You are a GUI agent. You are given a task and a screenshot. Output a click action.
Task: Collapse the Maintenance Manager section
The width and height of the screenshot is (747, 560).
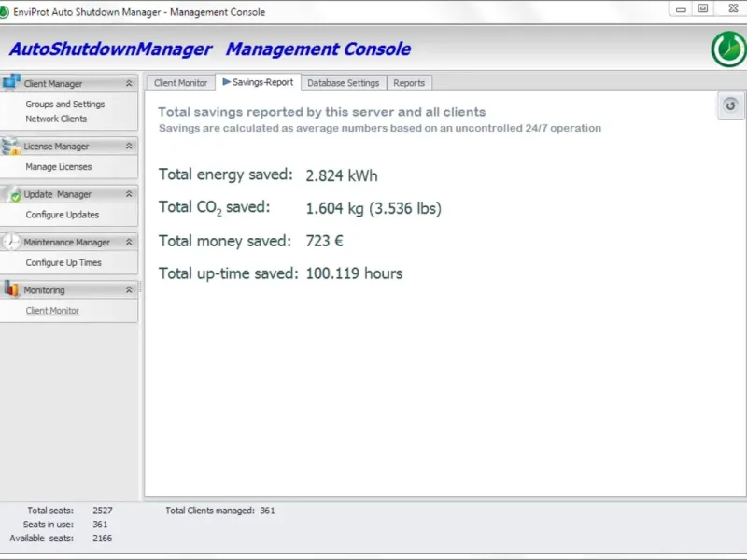[129, 242]
